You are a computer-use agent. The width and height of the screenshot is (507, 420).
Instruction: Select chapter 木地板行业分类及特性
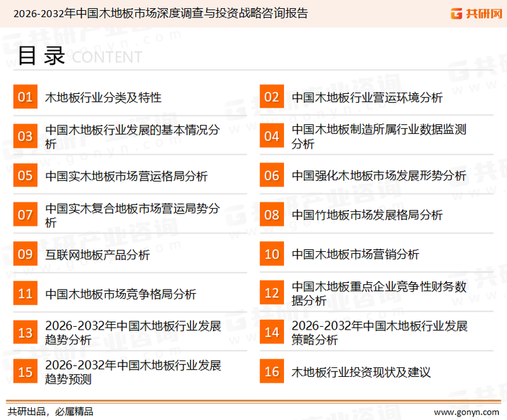[x=103, y=97]
